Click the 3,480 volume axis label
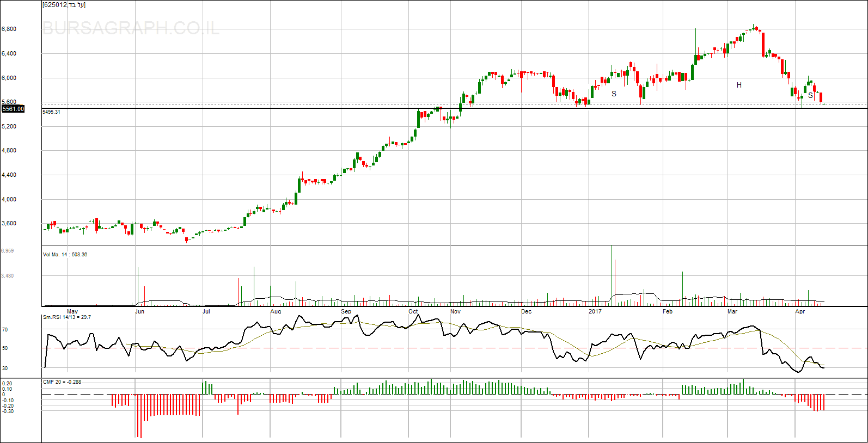Image resolution: width=868 pixels, height=443 pixels. (x=8, y=276)
